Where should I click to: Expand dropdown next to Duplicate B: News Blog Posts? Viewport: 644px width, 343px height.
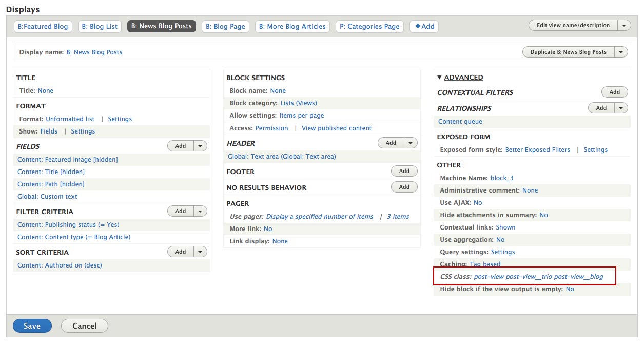621,52
